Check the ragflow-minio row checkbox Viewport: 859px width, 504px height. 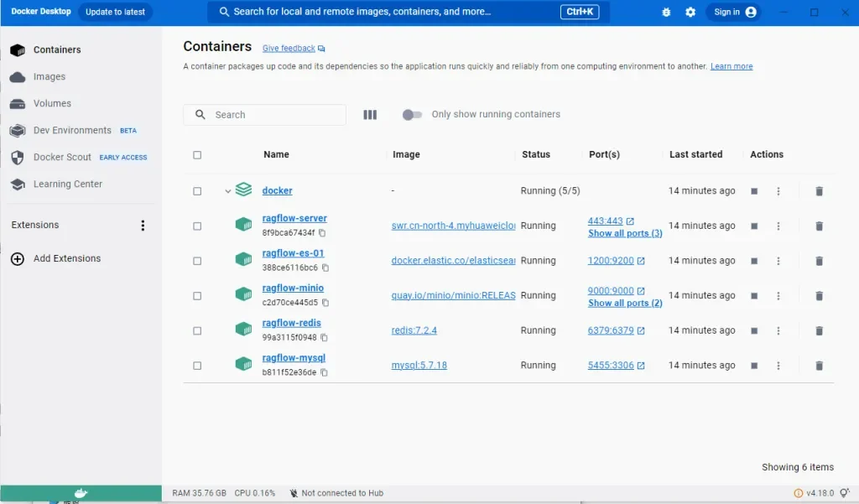coord(197,296)
